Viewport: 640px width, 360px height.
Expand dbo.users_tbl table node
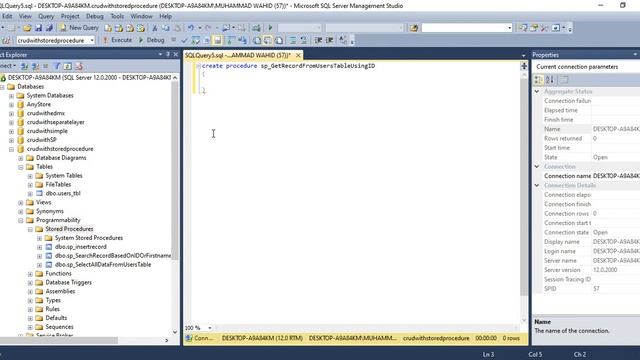[30, 194]
